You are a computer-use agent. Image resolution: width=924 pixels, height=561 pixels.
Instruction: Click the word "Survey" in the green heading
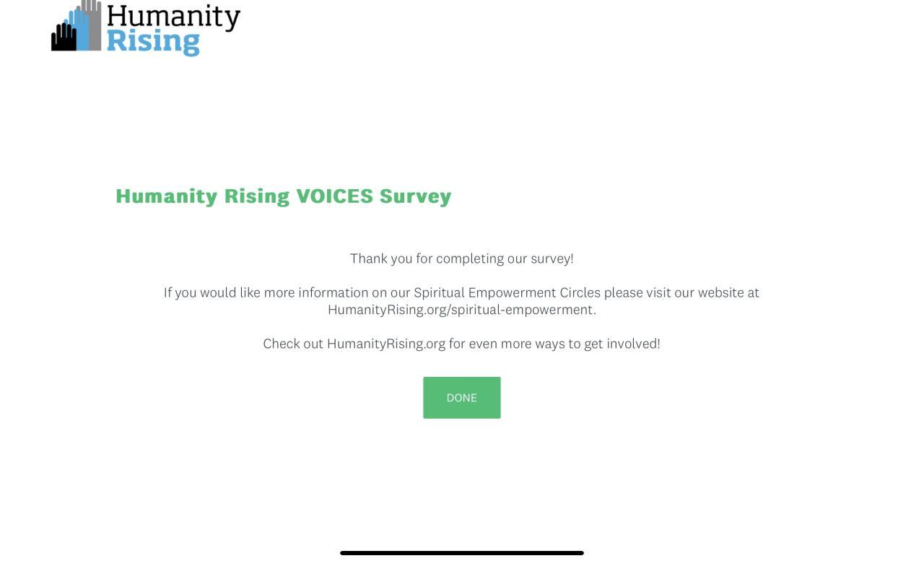click(x=415, y=196)
